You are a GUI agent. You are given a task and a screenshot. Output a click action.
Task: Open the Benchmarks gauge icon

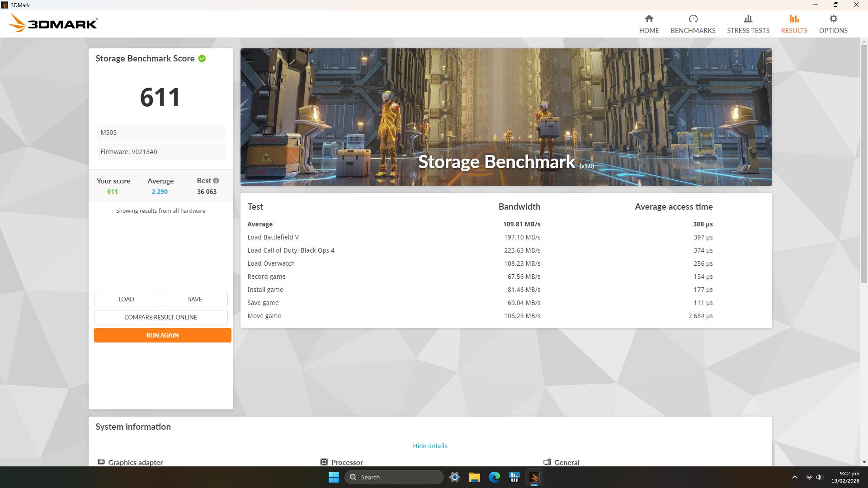[693, 19]
